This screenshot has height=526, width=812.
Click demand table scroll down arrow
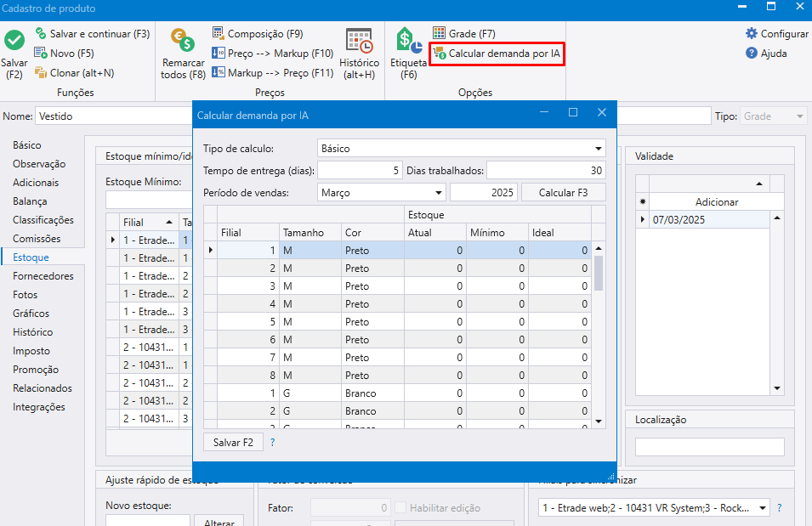pyautogui.click(x=599, y=421)
